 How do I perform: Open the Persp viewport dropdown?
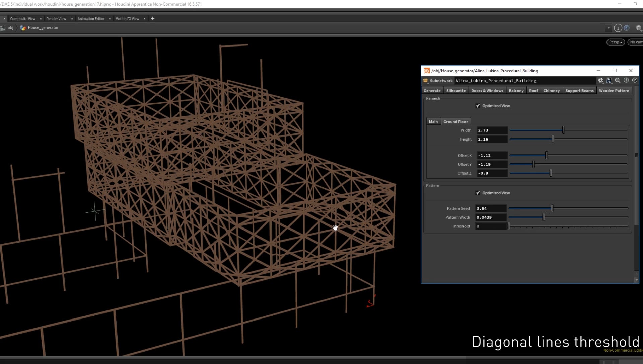(615, 42)
